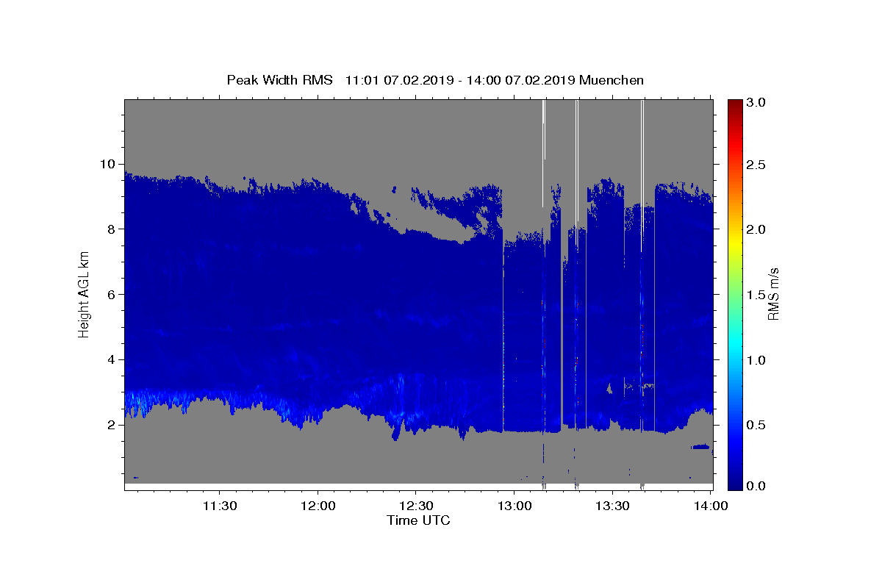
Task: Click the height tick label 4
Action: point(110,359)
